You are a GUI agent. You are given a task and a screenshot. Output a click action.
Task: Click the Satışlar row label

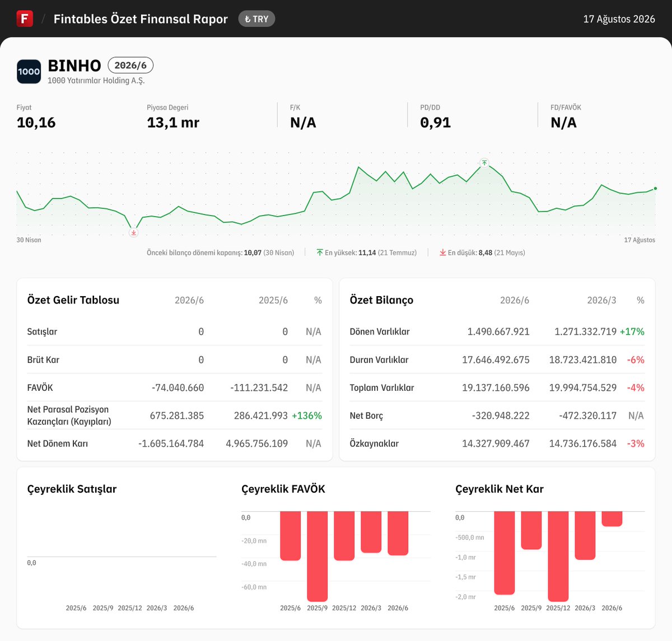point(42,331)
